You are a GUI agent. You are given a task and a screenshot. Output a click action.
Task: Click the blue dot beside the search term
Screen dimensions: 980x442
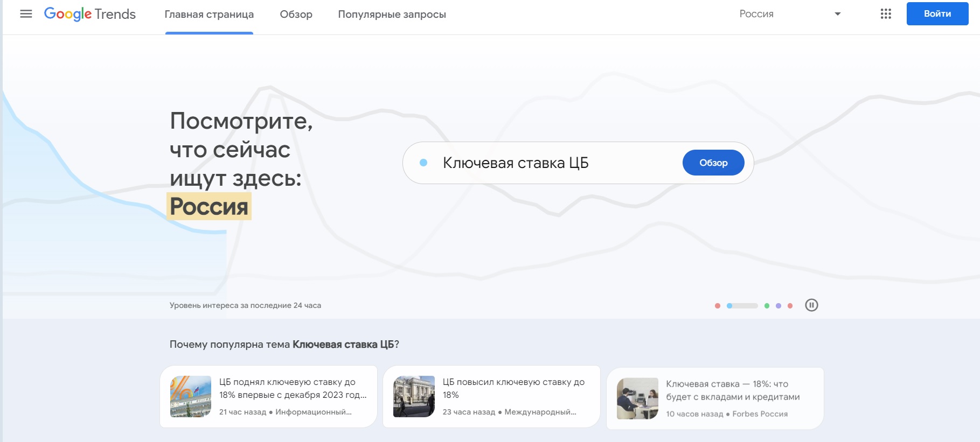point(423,163)
